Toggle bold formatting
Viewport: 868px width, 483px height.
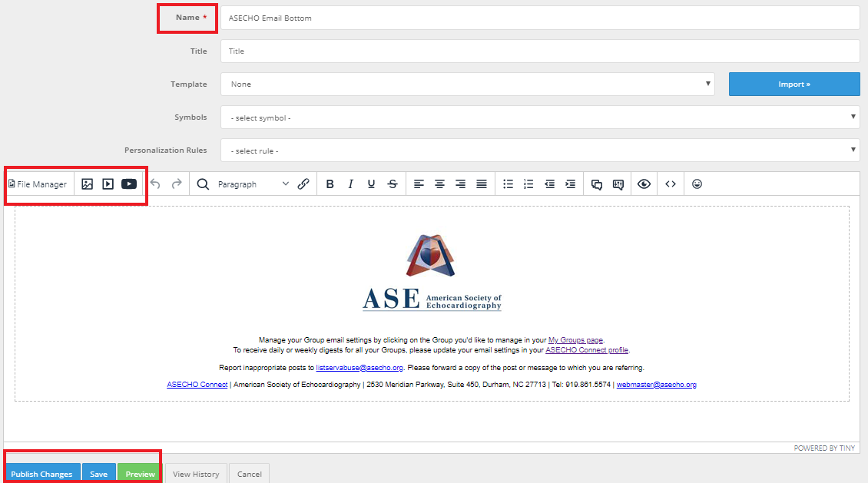(x=330, y=184)
